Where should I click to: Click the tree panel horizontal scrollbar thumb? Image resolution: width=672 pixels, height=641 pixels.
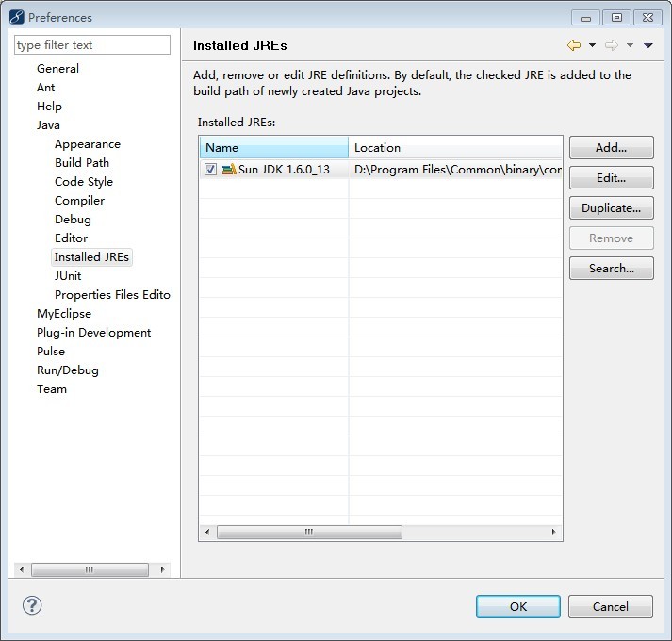coord(90,569)
